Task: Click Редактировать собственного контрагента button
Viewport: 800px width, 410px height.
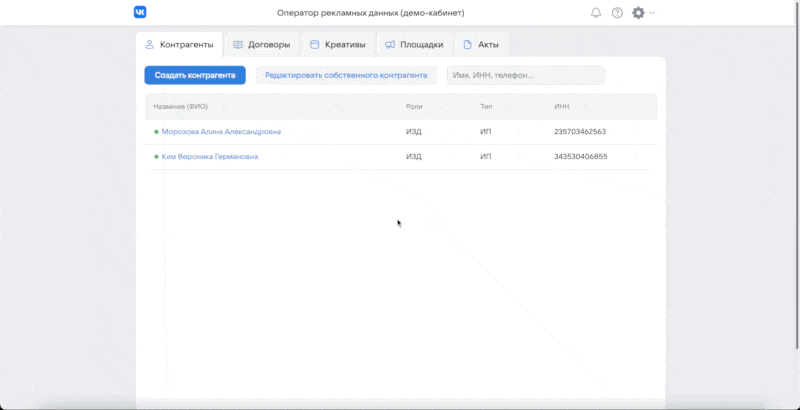Action: [x=346, y=75]
